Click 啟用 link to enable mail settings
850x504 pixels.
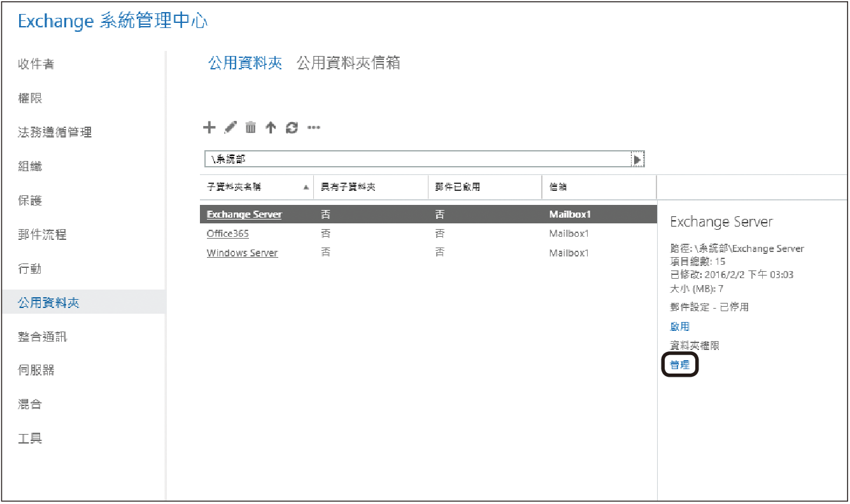[x=680, y=326]
